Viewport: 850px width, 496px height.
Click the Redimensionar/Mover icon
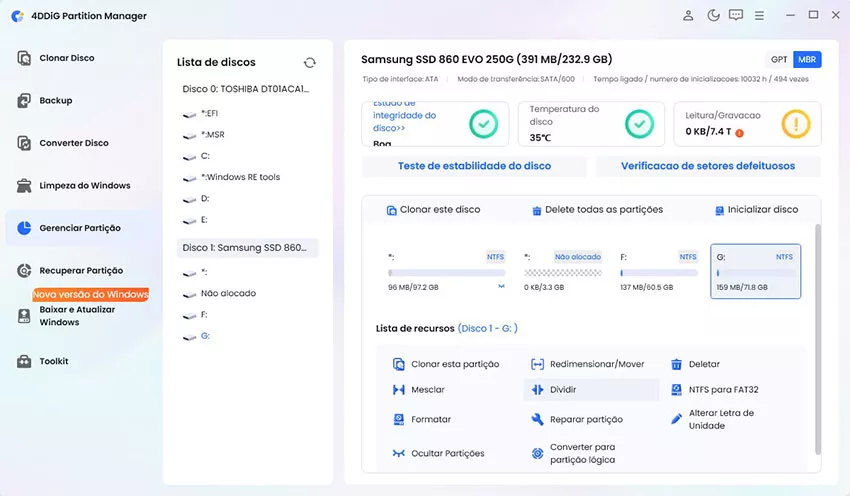pyautogui.click(x=537, y=364)
